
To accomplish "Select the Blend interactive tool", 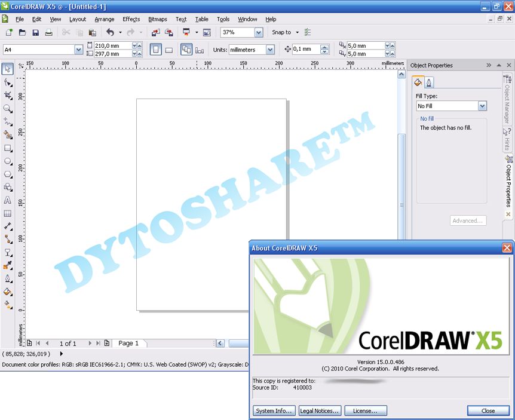I will click(8, 253).
